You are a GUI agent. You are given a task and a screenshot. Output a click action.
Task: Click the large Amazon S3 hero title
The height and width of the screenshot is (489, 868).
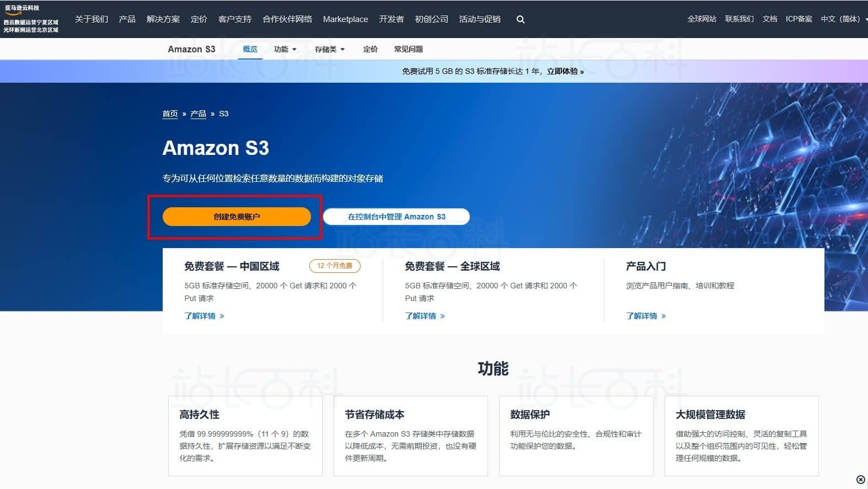(x=216, y=148)
